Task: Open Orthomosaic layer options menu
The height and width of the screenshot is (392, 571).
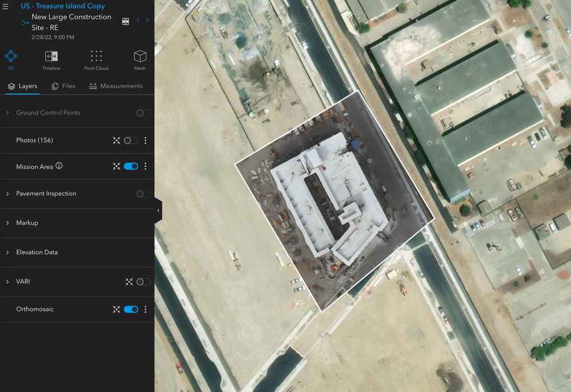Action: click(145, 309)
